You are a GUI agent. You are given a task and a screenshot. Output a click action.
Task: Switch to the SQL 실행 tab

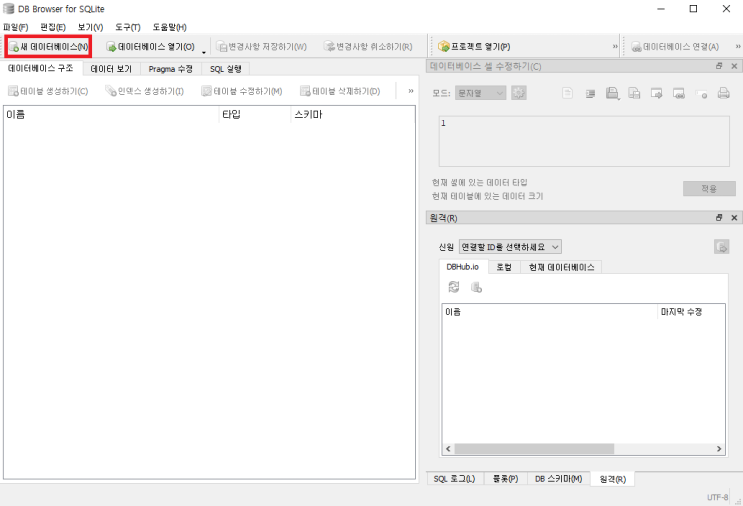click(226, 69)
